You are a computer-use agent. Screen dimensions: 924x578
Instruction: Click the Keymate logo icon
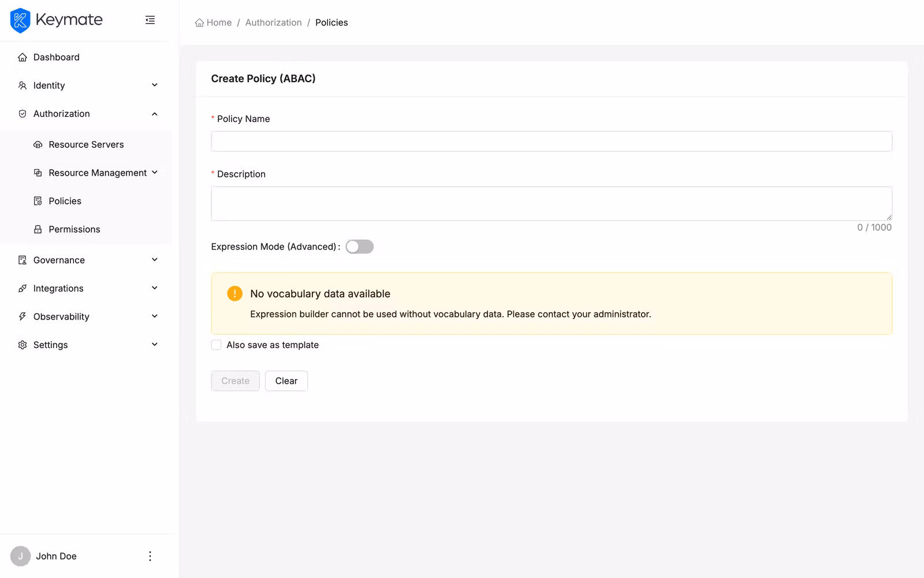pos(20,20)
